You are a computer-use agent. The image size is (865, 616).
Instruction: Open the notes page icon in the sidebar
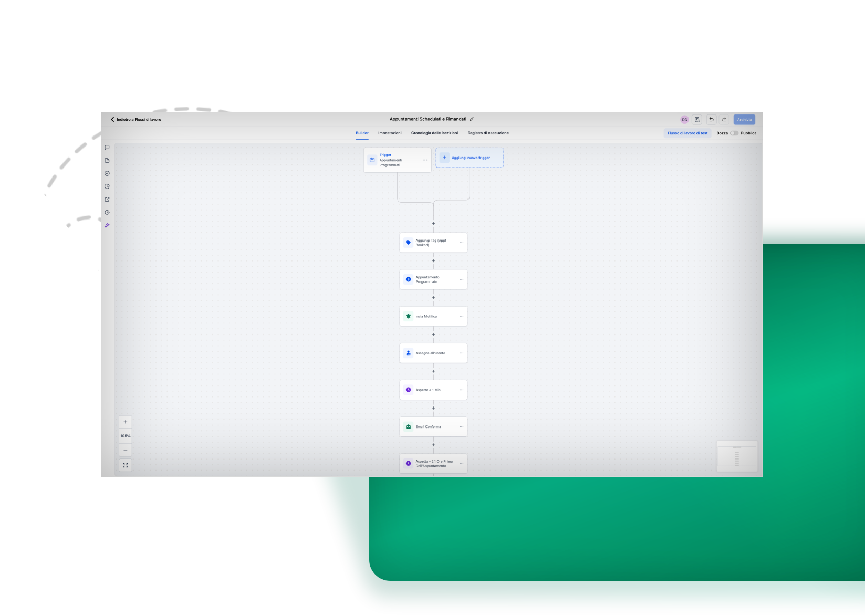click(107, 161)
